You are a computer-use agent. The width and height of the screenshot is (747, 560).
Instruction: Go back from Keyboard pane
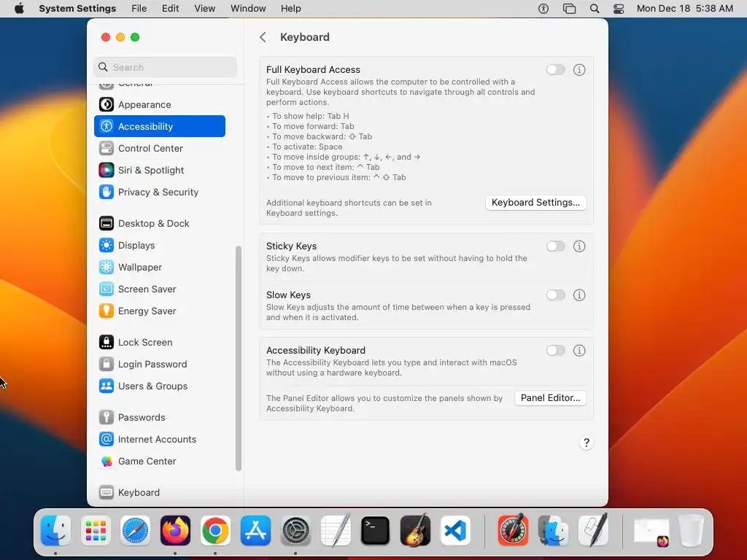point(263,37)
